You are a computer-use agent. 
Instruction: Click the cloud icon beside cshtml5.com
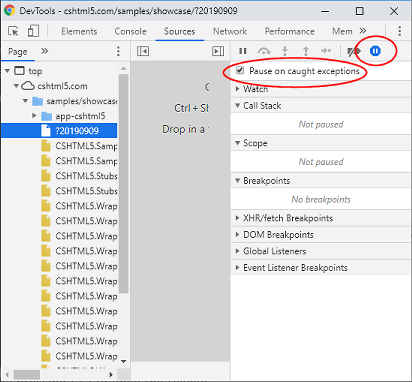coord(28,86)
